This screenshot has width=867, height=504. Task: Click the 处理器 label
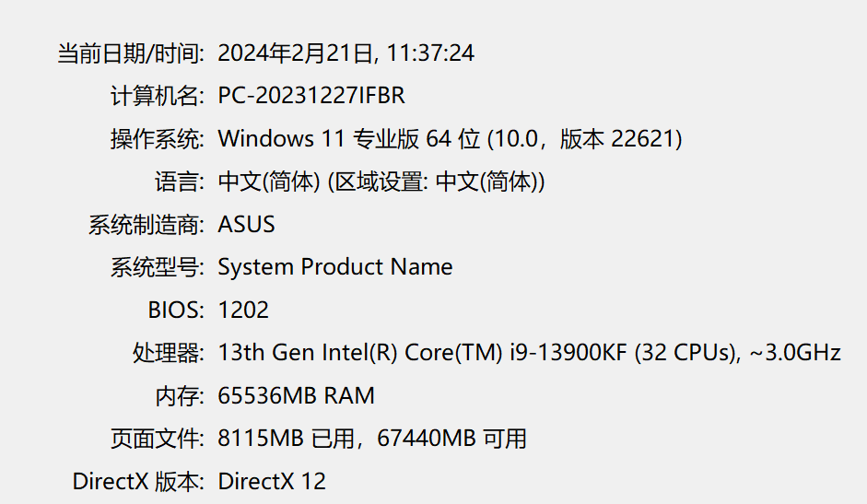(167, 352)
